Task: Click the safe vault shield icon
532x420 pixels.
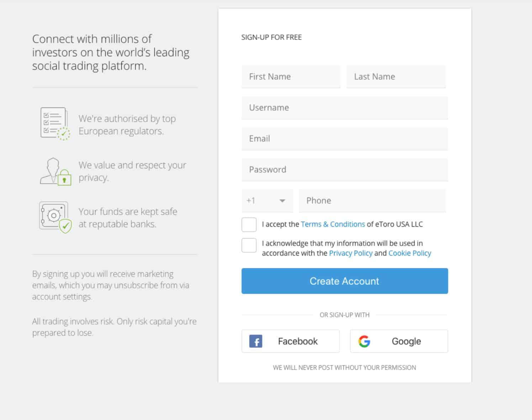Action: pyautogui.click(x=56, y=217)
